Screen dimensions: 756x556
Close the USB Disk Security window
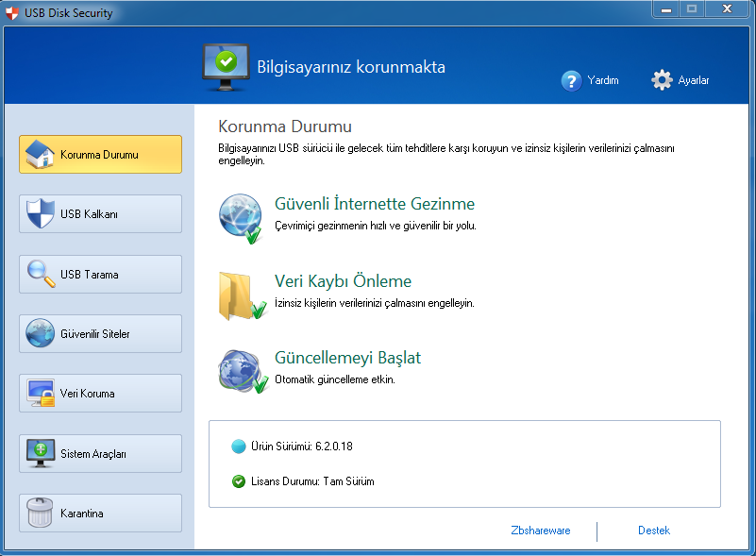pyautogui.click(x=727, y=8)
